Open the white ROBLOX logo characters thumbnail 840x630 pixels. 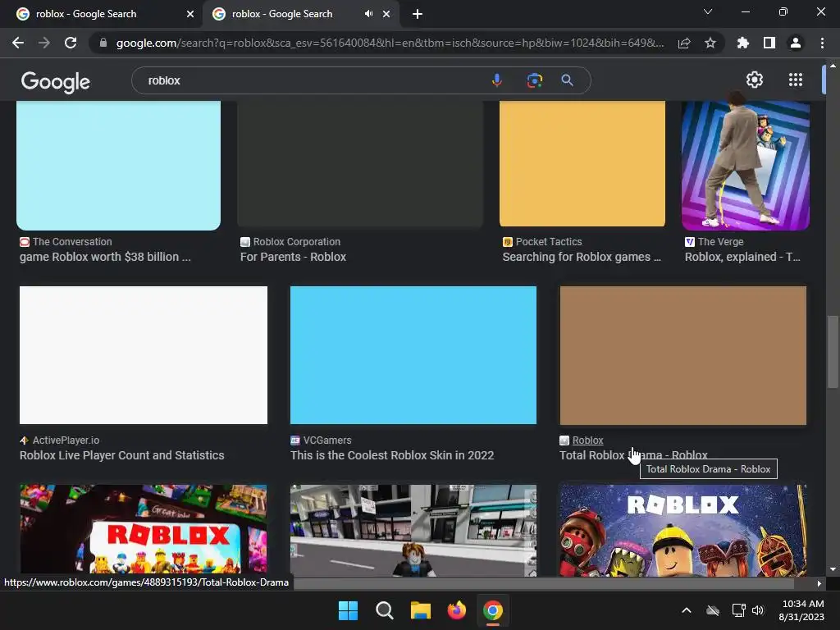click(x=683, y=531)
